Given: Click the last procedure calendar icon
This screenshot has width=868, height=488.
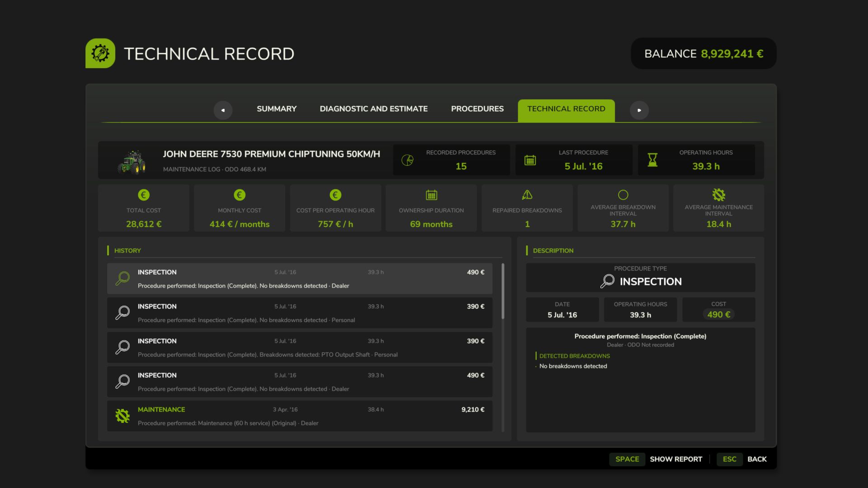Looking at the screenshot, I should click(x=530, y=160).
